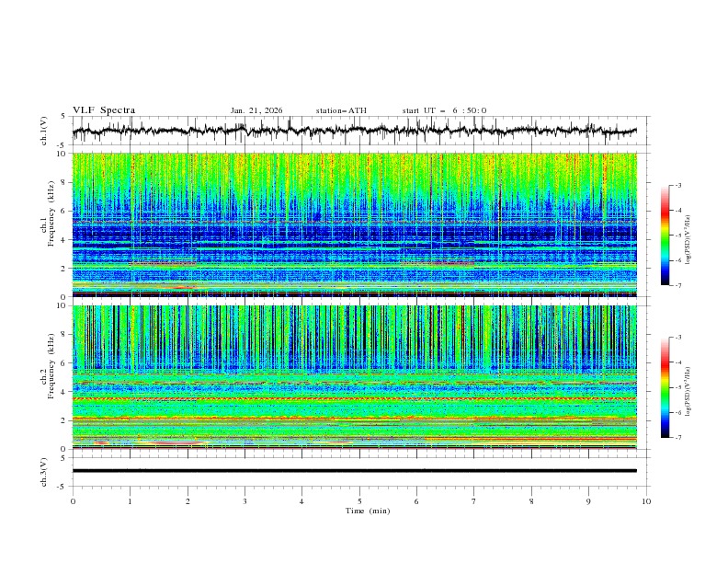
Task: Click the upper color scale bar
Action: click(x=665, y=236)
